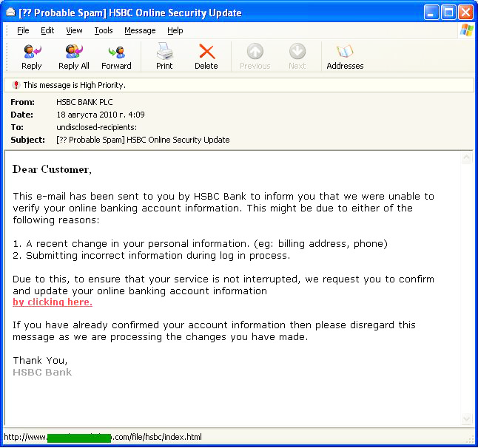
Task: Open the Help menu
Action: pos(175,30)
